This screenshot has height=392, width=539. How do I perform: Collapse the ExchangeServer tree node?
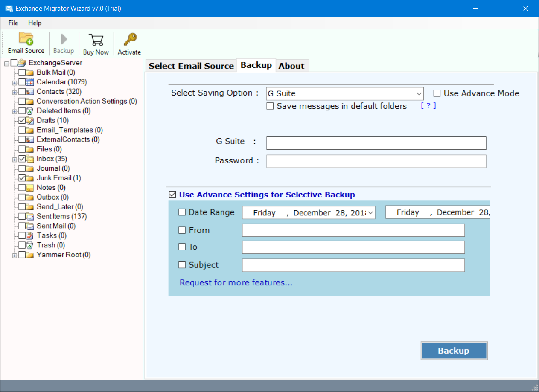pos(6,63)
